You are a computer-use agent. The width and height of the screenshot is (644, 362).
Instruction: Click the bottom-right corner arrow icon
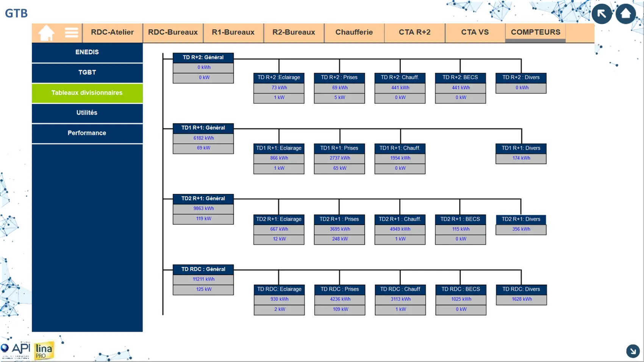click(x=633, y=351)
